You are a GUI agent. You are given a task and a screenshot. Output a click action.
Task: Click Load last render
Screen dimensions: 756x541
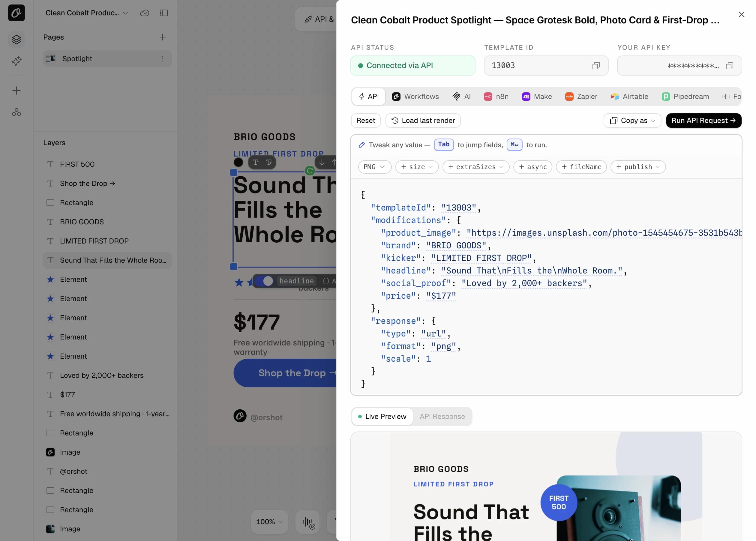click(x=423, y=121)
